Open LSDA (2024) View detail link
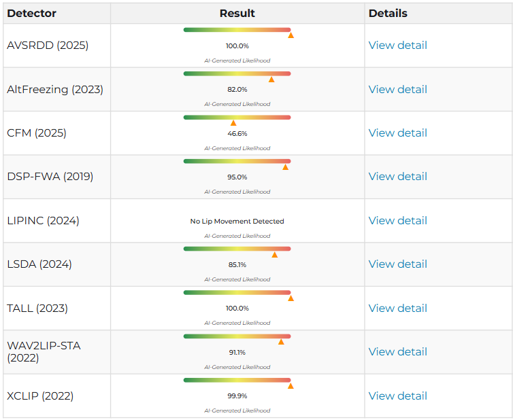Image resolution: width=513 pixels, height=420 pixels. coord(397,264)
